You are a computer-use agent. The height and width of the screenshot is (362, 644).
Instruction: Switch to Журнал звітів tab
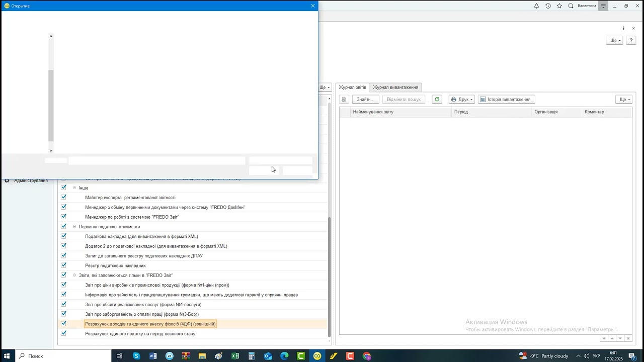pyautogui.click(x=352, y=87)
